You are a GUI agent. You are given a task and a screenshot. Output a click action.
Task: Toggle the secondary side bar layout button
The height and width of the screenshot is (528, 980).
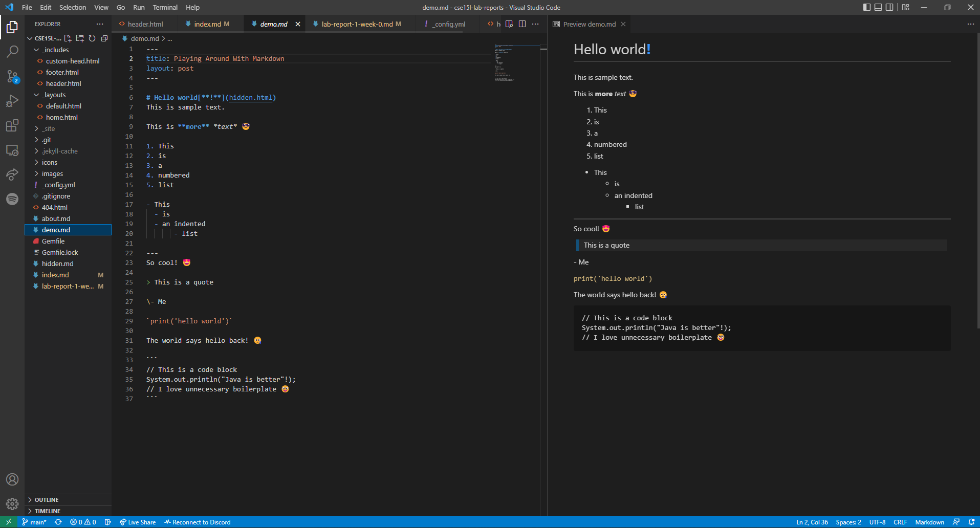tap(890, 7)
